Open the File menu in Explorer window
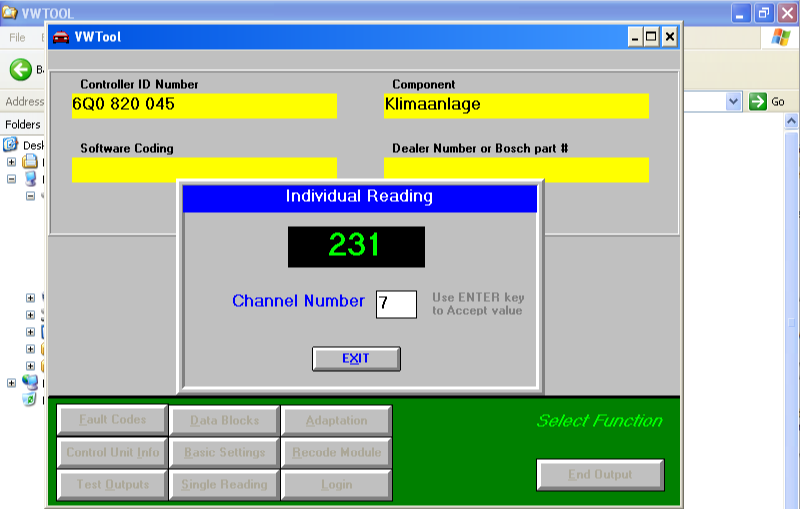Screen dimensions: 800x509 (x=17, y=37)
